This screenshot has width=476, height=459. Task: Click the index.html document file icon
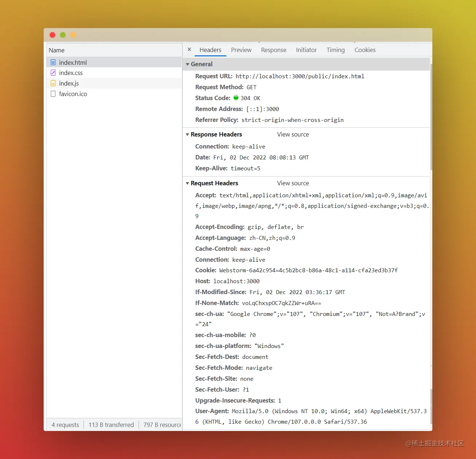[x=53, y=63]
